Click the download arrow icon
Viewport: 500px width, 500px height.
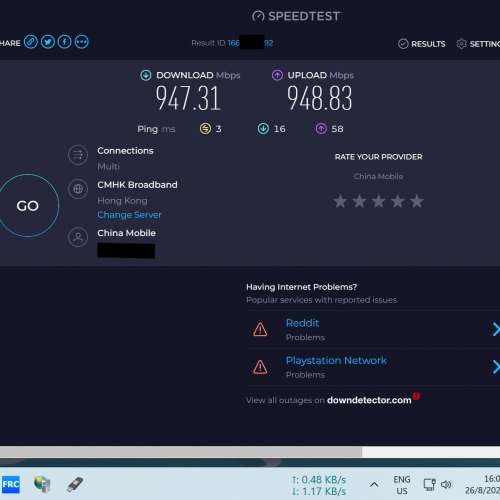tap(146, 75)
